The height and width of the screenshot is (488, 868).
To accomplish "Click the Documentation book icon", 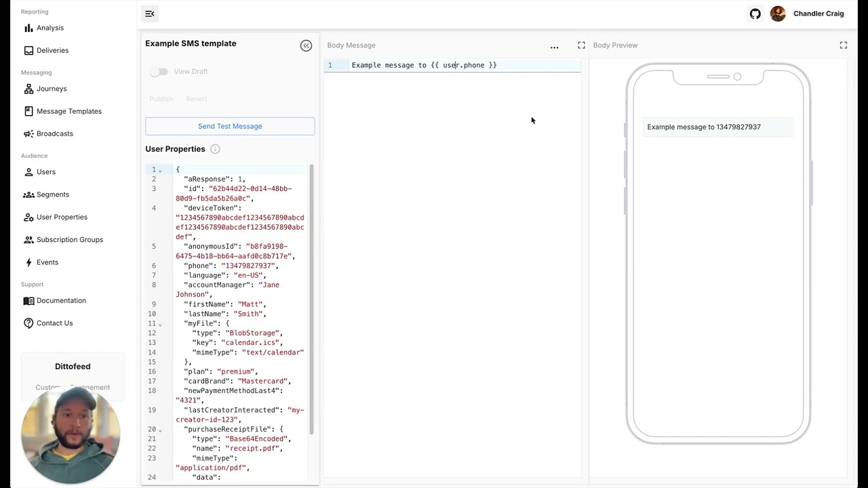I will click(x=28, y=301).
